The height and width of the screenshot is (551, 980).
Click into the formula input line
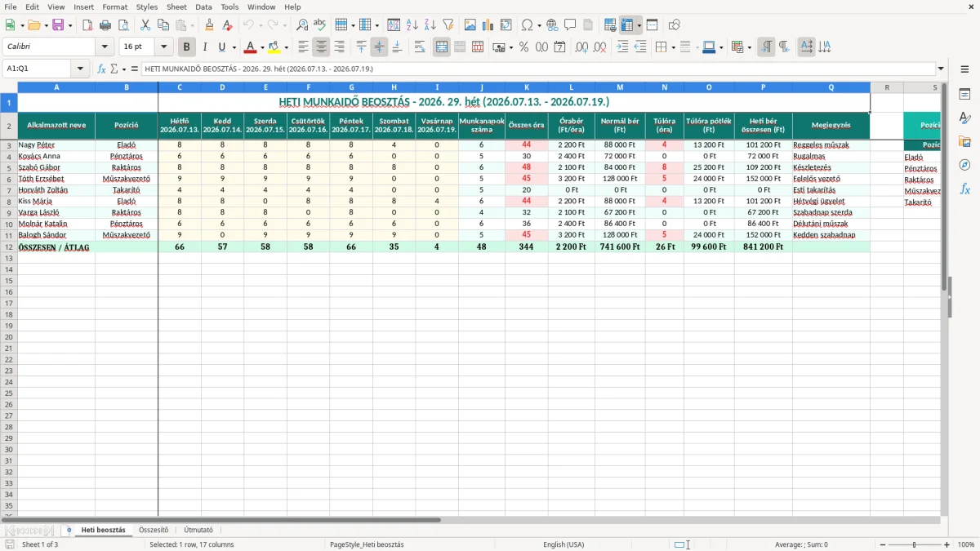[538, 69]
